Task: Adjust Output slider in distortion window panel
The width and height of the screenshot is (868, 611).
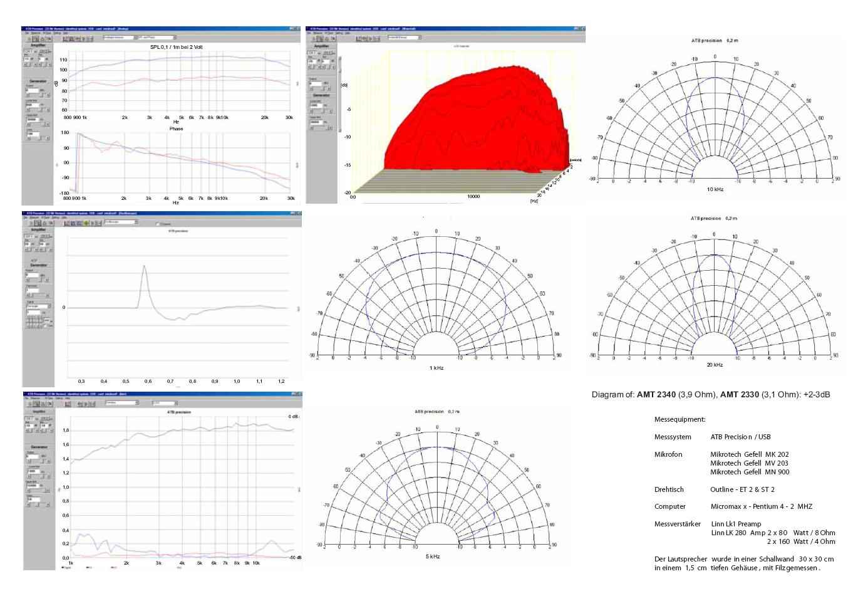Action: (x=38, y=461)
